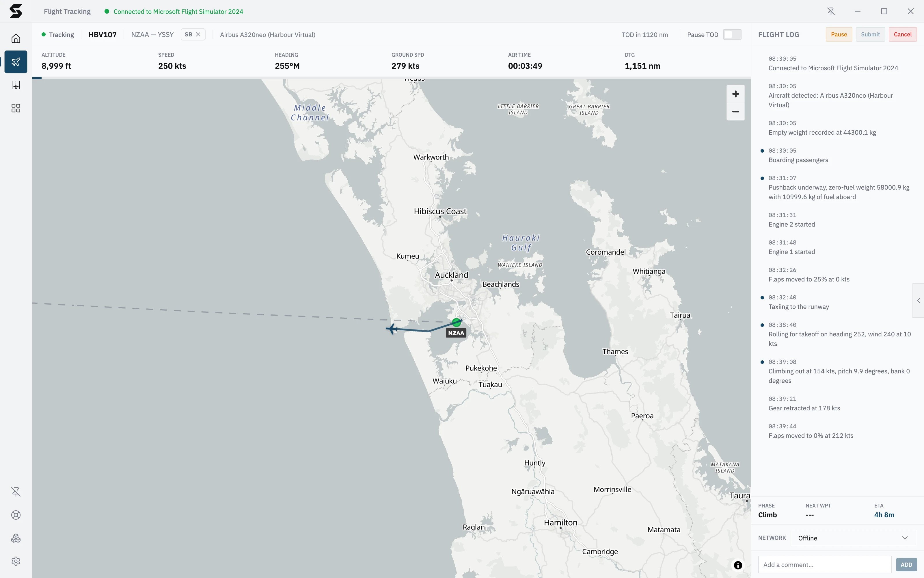
Task: Remove the SB tag with its X
Action: coord(198,34)
